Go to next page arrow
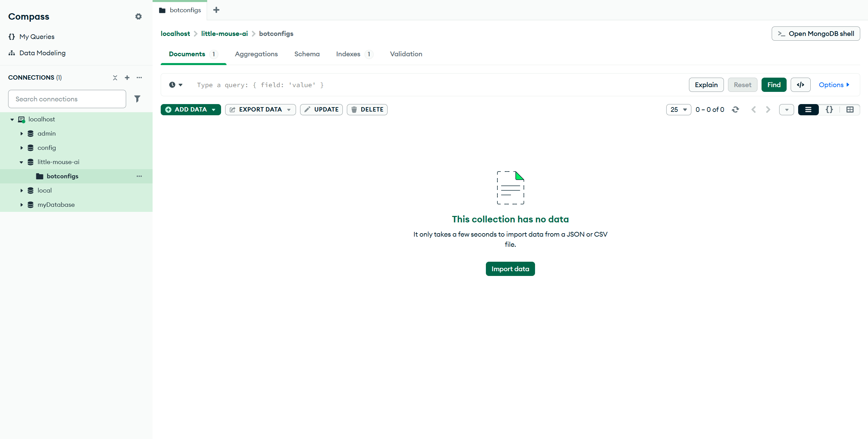868x439 pixels. tap(768, 109)
